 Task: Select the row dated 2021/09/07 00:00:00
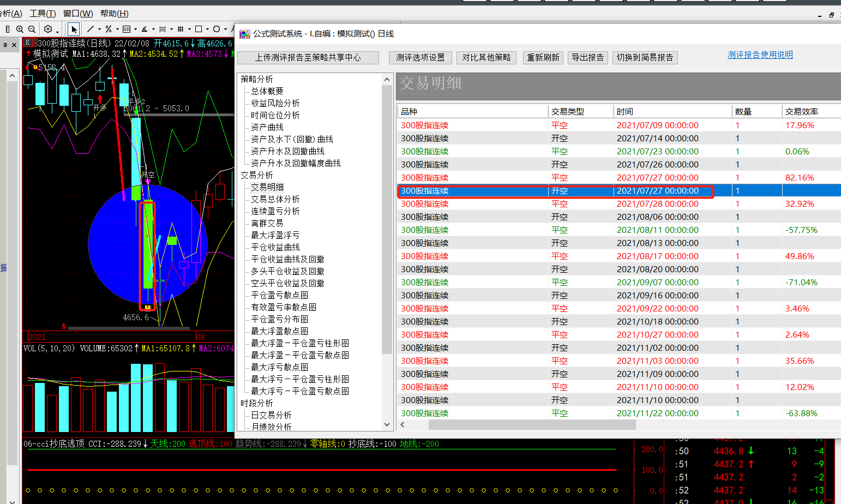click(x=619, y=283)
